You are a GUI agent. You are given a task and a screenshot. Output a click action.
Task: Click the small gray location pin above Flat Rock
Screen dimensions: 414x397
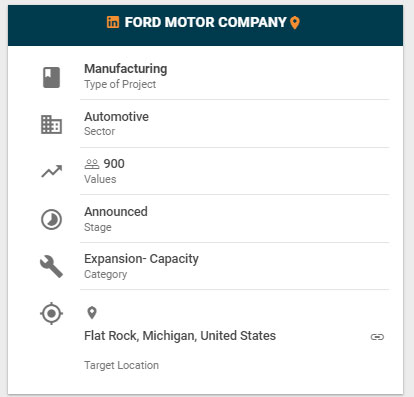[92, 313]
